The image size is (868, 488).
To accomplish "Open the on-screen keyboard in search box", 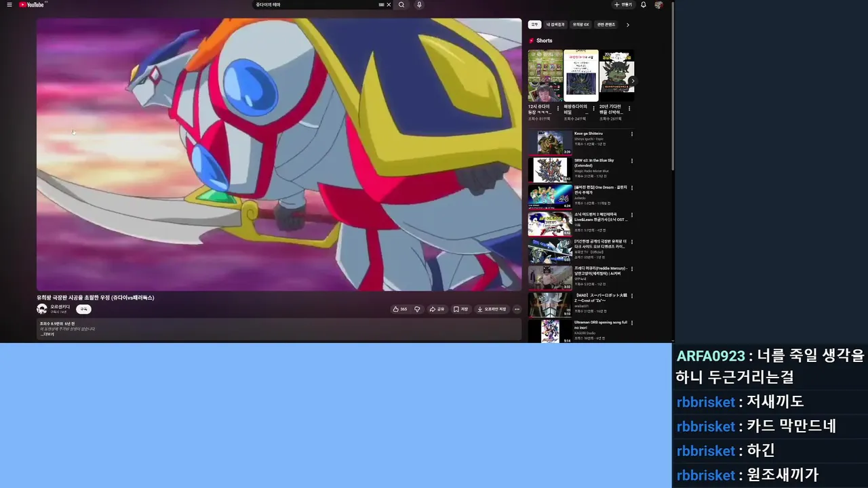I will point(382,5).
